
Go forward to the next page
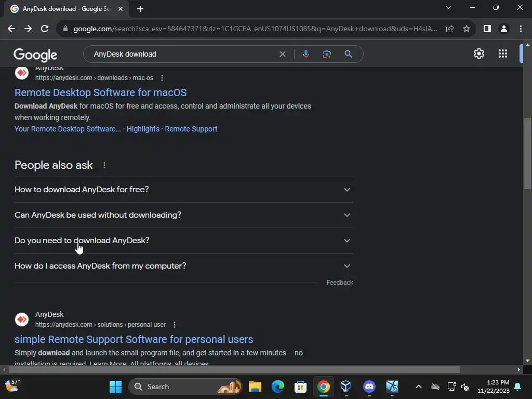28,29
